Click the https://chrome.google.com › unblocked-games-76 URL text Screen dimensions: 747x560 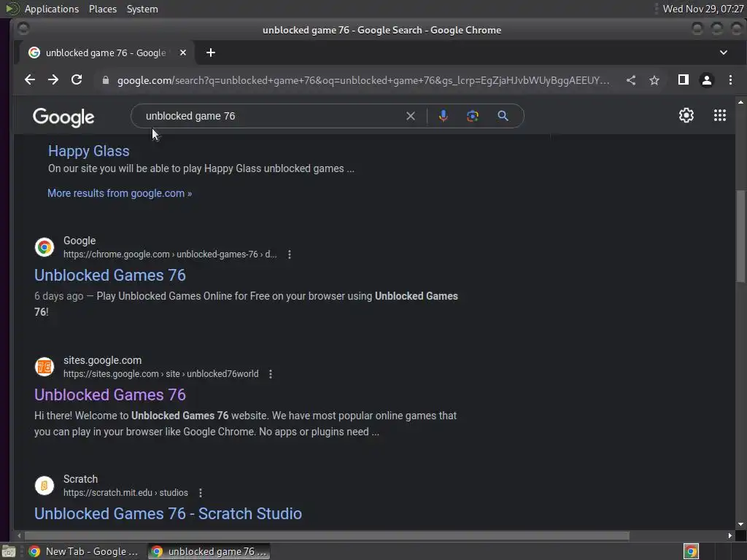tap(169, 254)
